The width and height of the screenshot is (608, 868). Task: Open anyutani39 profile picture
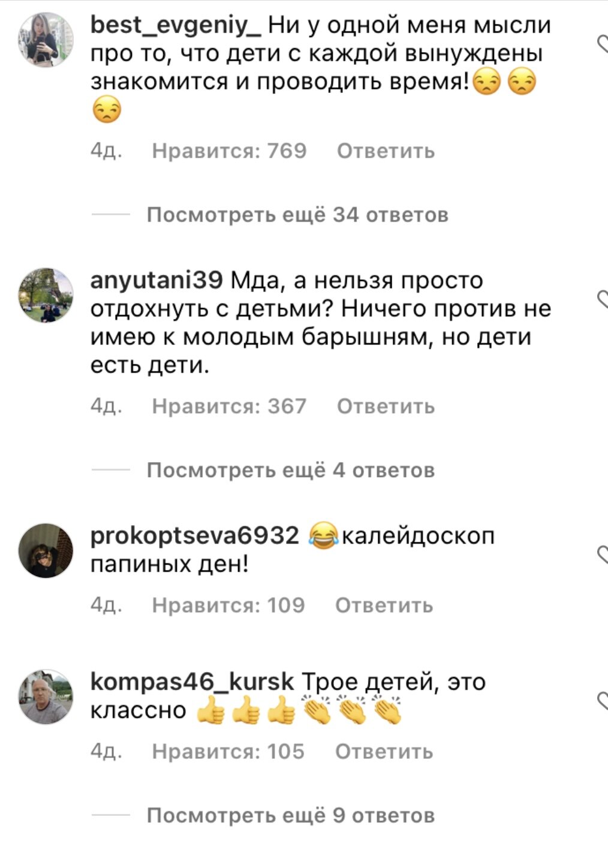(x=46, y=295)
